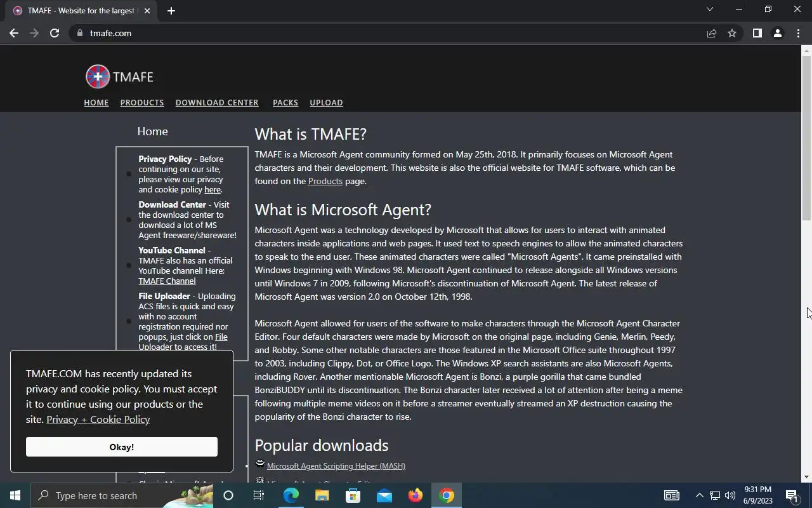Click the 'What is Microsoft Agent?' heading
Screen dimensions: 812x508
[x=343, y=210]
